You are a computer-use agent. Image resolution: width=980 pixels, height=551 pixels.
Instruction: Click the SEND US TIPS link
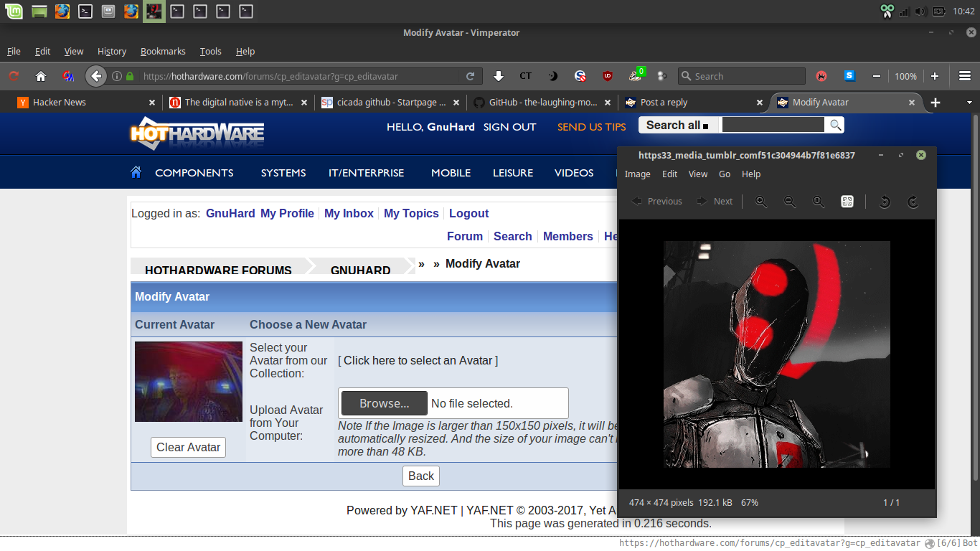pyautogui.click(x=592, y=126)
